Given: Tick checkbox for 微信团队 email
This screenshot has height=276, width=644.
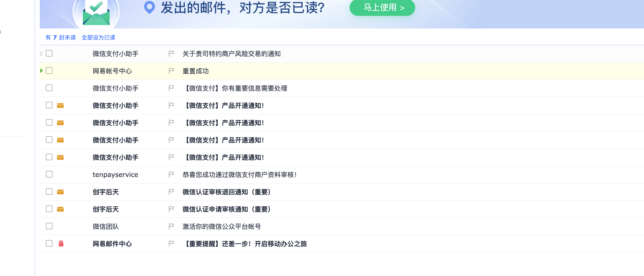Looking at the screenshot, I should point(49,226).
